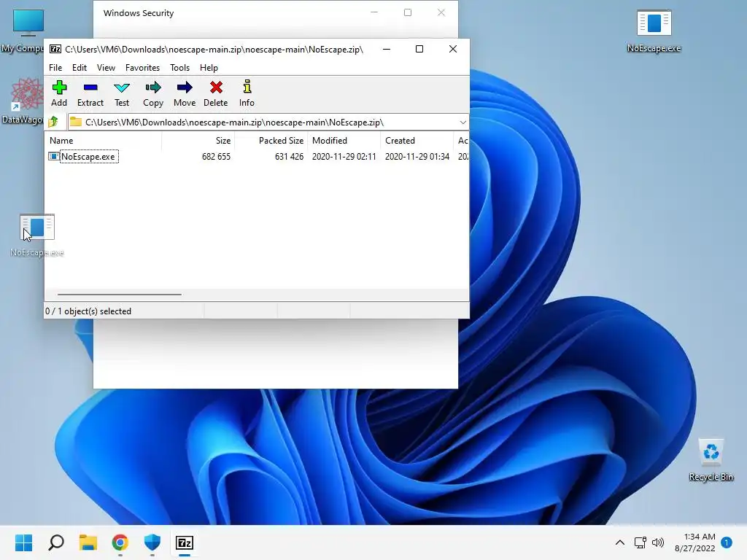Expand the address bar path dropdown

[462, 122]
